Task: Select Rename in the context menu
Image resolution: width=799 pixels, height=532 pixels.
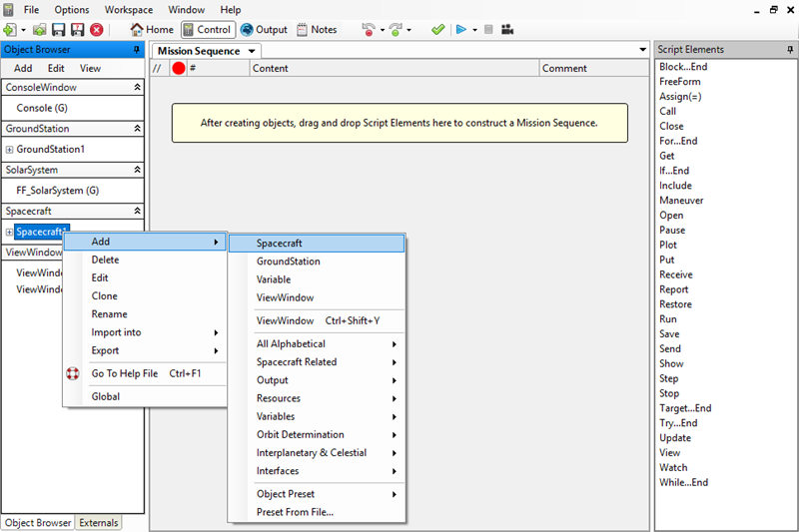Action: pyautogui.click(x=145, y=314)
